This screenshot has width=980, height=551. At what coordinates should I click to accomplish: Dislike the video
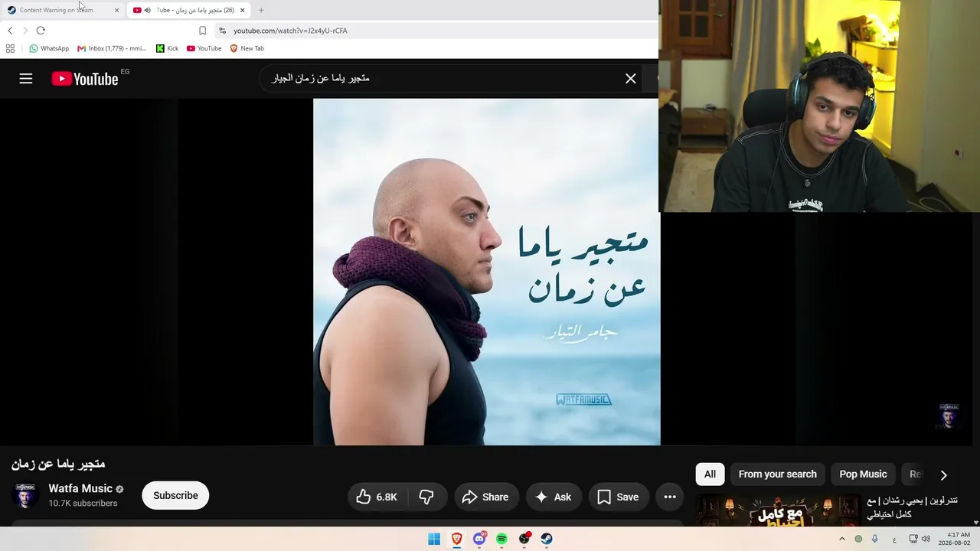pyautogui.click(x=426, y=497)
